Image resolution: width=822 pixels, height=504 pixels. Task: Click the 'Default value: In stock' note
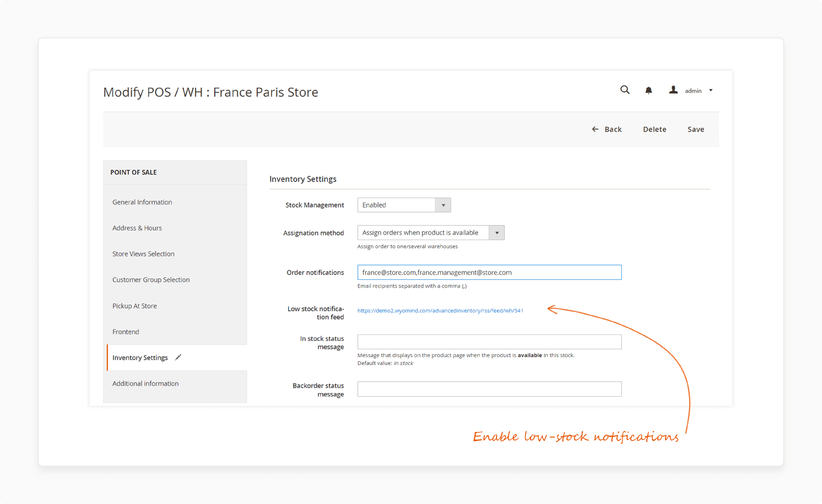point(385,363)
